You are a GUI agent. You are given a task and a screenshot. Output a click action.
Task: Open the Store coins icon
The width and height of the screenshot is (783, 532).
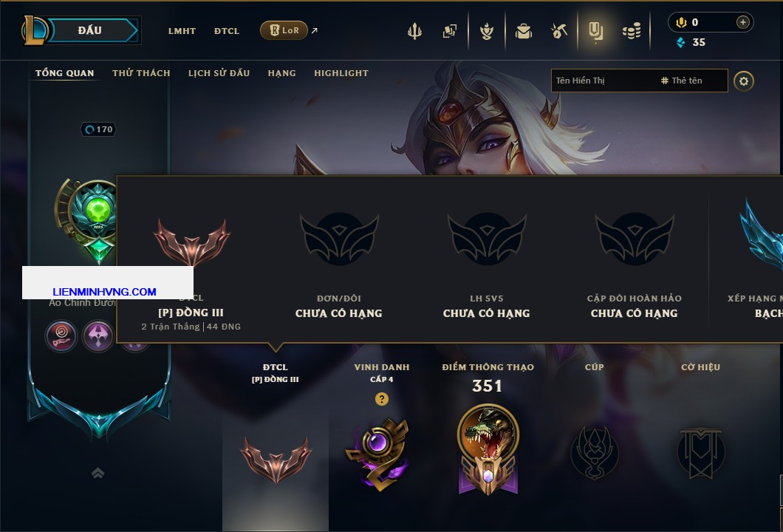(632, 32)
